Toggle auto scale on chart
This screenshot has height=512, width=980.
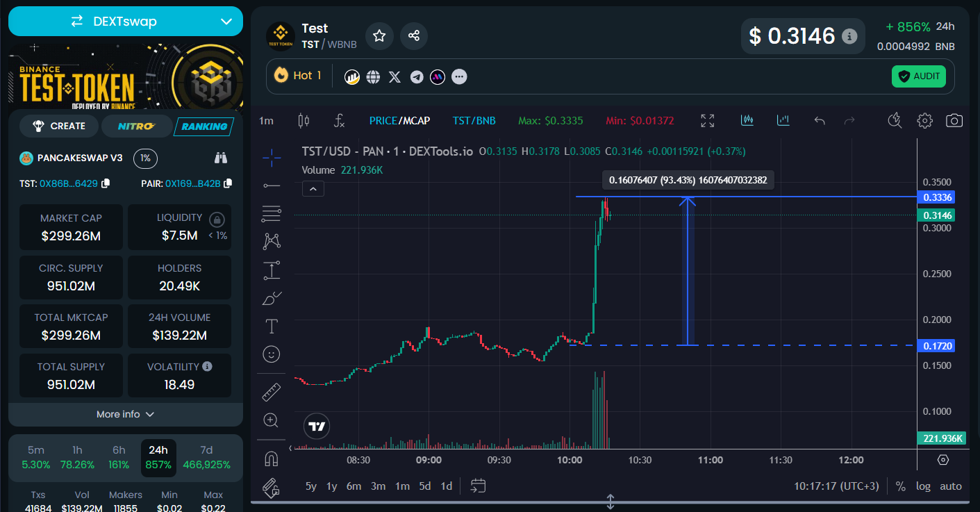951,486
